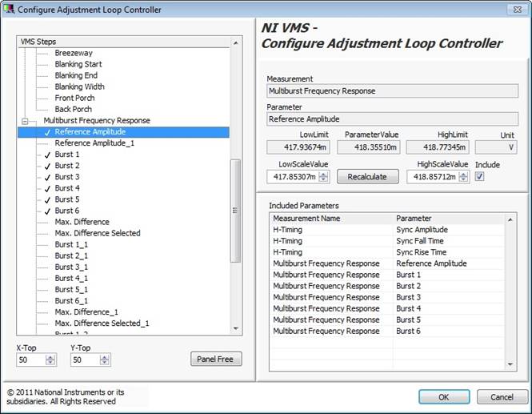Select the Back Porch tree item
This screenshot has width=532, height=414.
tap(74, 109)
